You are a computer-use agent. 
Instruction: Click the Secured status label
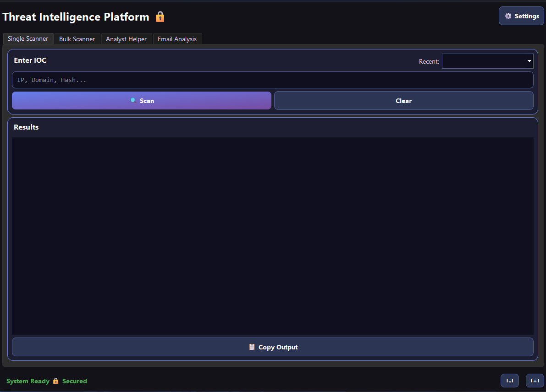tap(75, 381)
